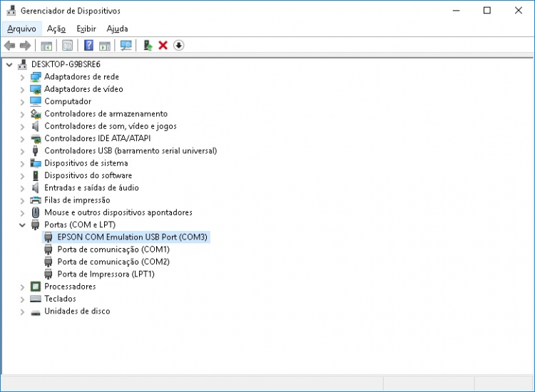Click the Teclados keyboard icon
The height and width of the screenshot is (392, 535).
coord(36,299)
